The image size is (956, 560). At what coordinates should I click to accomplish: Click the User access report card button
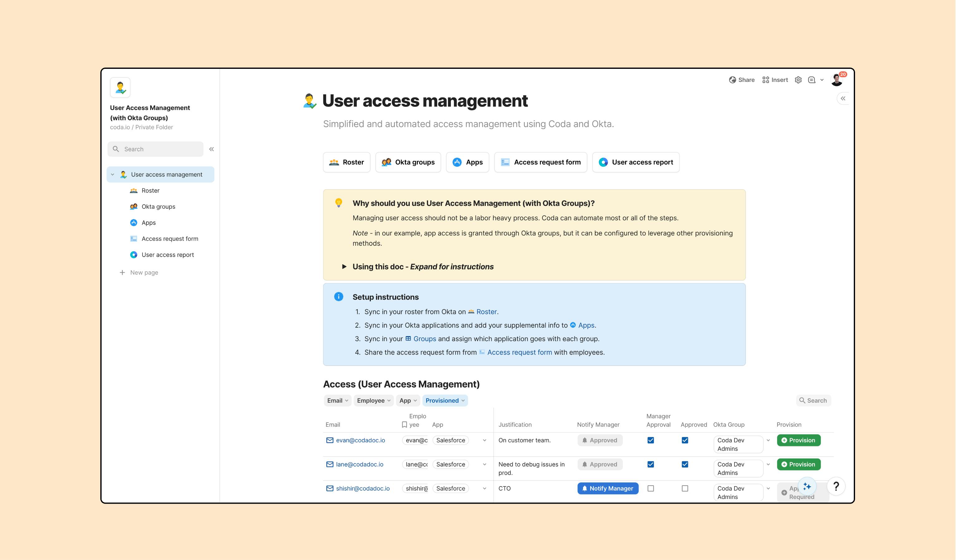click(636, 162)
